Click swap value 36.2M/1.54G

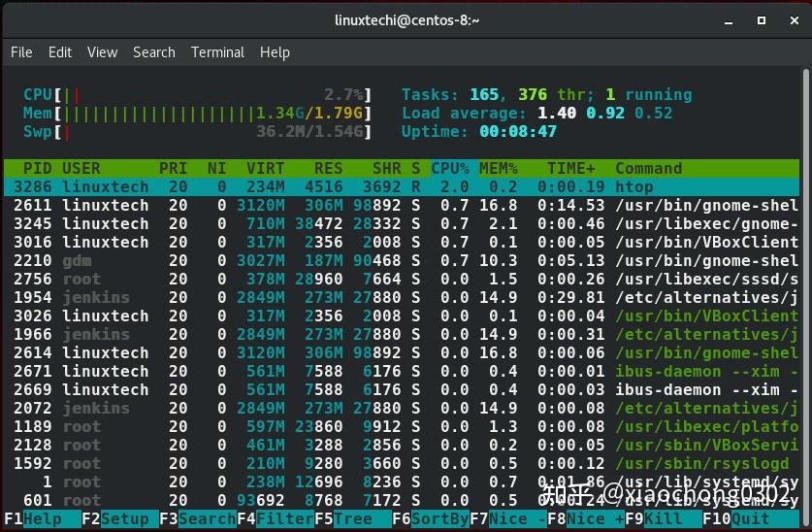point(309,132)
